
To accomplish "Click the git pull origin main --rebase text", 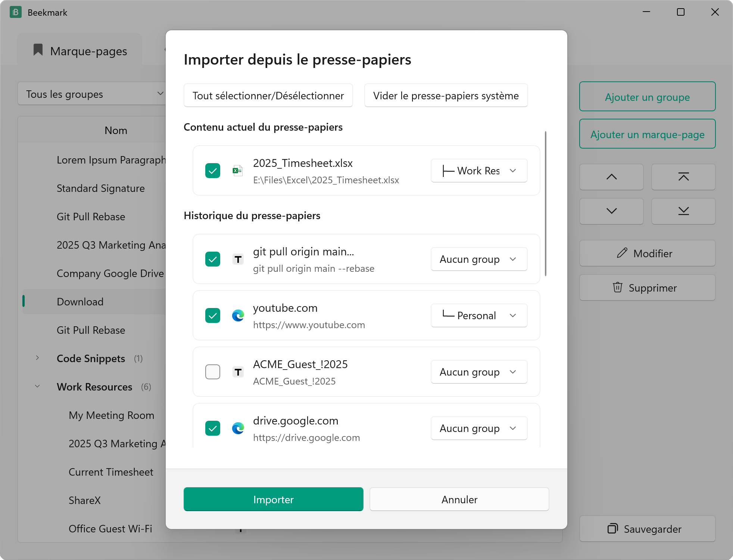I will click(314, 268).
